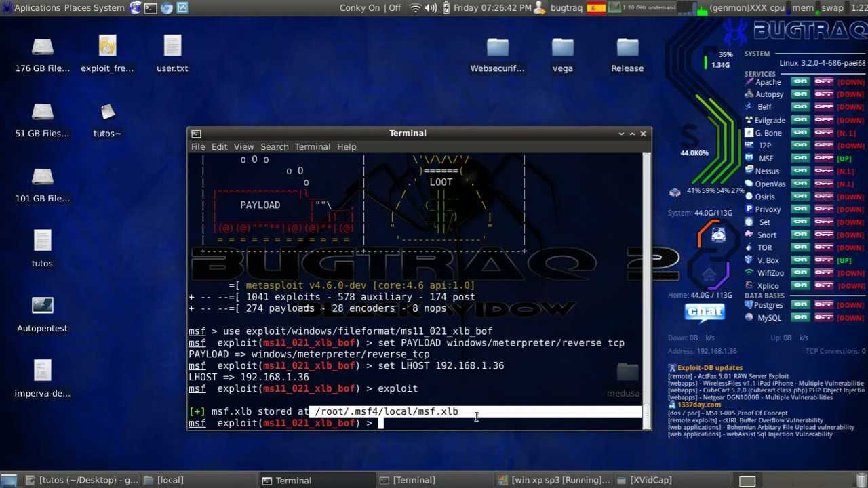This screenshot has height=488, width=868.
Task: Open the Websecurif... folder on desktop
Action: click(x=498, y=47)
